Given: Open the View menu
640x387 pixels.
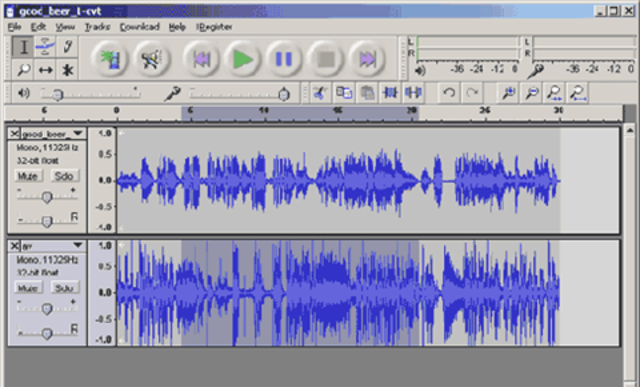Looking at the screenshot, I should tap(65, 27).
